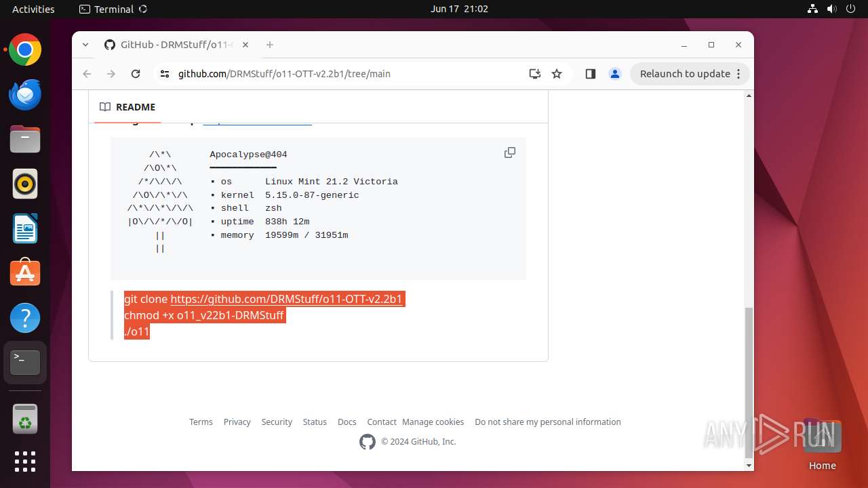868x488 pixels.
Task: Open the clock calendar Jun 17 21:02
Action: coord(459,9)
